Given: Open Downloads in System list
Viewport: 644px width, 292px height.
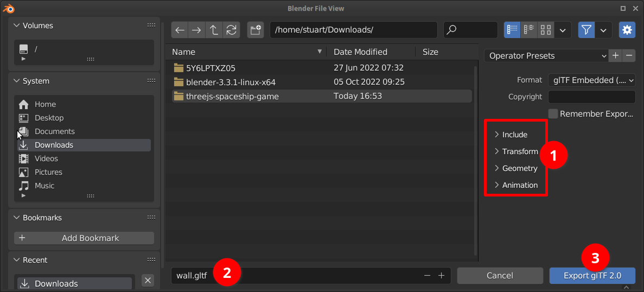Looking at the screenshot, I should tap(84, 145).
